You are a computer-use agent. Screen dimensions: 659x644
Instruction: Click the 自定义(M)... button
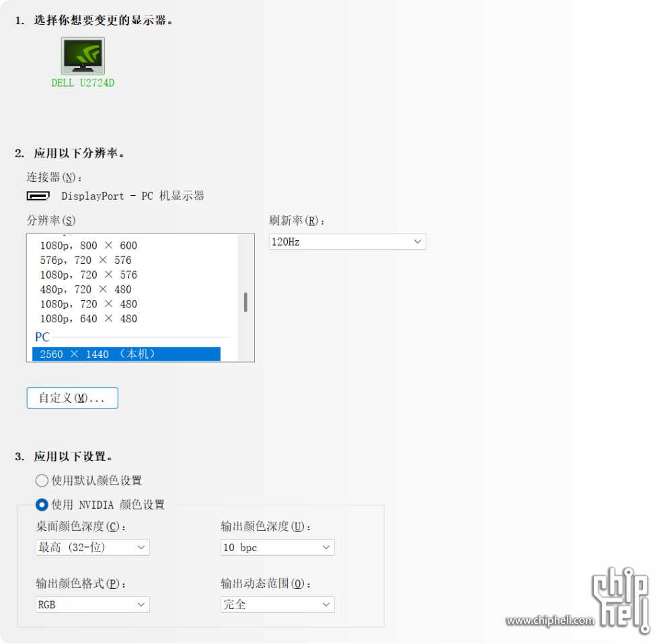click(73, 398)
